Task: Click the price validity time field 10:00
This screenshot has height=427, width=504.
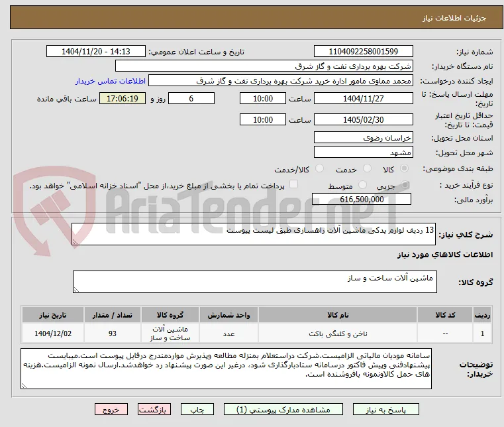Action: click(x=263, y=119)
